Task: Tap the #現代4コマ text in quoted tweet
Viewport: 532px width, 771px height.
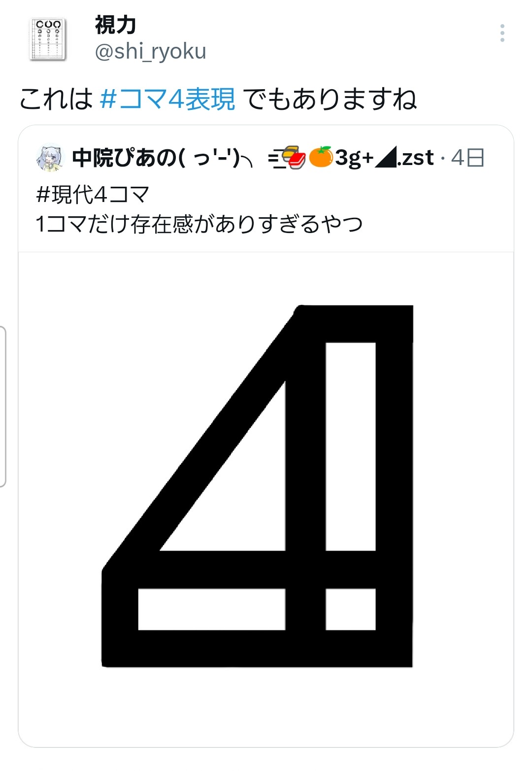Action: [93, 195]
